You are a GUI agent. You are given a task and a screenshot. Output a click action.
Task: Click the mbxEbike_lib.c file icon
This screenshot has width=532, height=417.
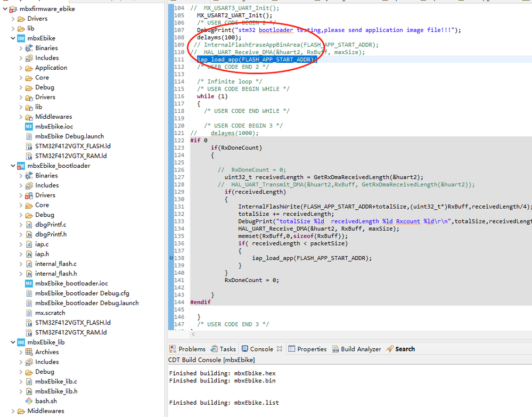point(29,382)
